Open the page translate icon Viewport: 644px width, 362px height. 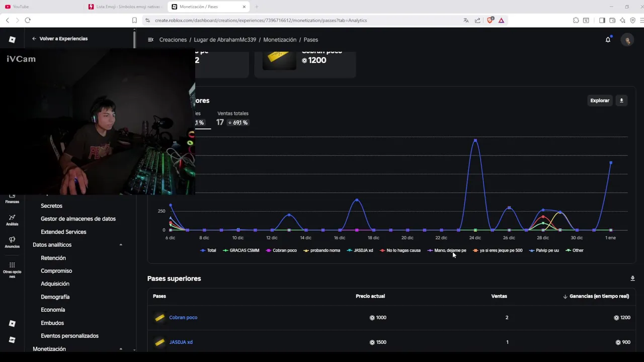[x=466, y=20]
